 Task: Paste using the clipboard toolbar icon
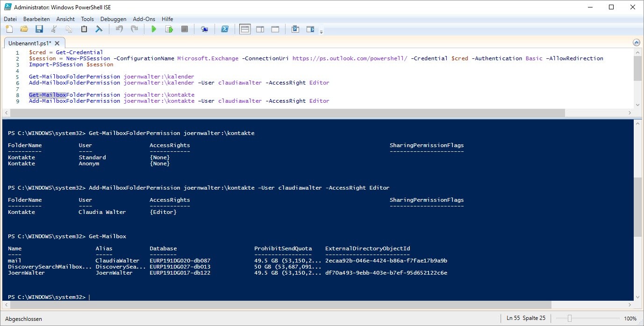tap(84, 29)
